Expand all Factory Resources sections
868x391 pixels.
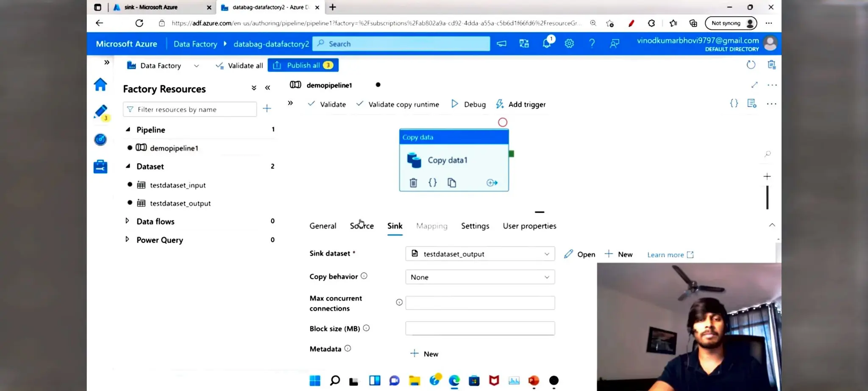(254, 88)
